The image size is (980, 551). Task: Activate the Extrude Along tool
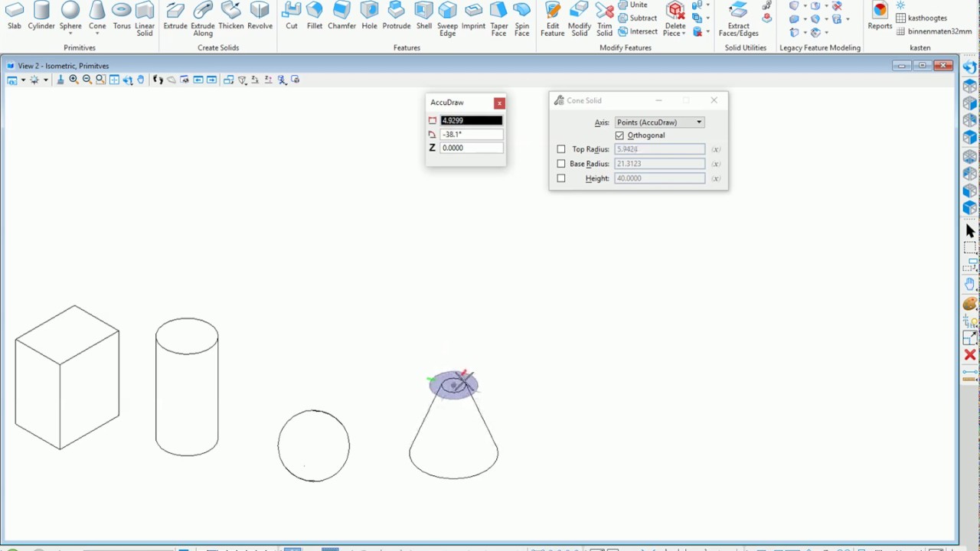[203, 18]
